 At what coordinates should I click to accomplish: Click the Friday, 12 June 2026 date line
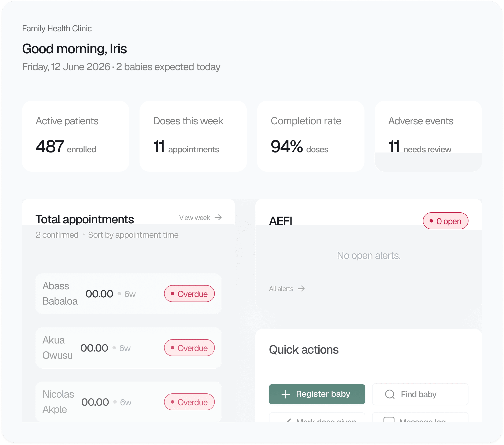(121, 67)
